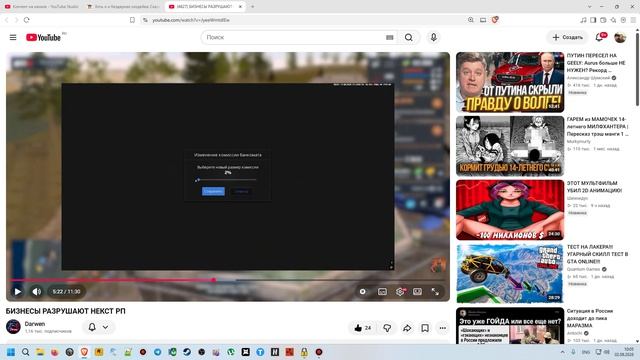This screenshot has height=360, width=640.
Task: Open the browser main menu
Action: click(x=633, y=20)
